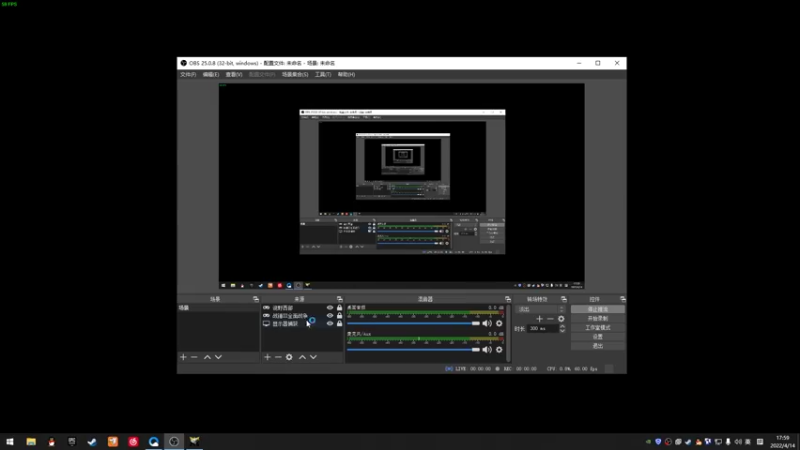Select the 场景 entry in the scenes list
The height and width of the screenshot is (450, 800).
218,308
